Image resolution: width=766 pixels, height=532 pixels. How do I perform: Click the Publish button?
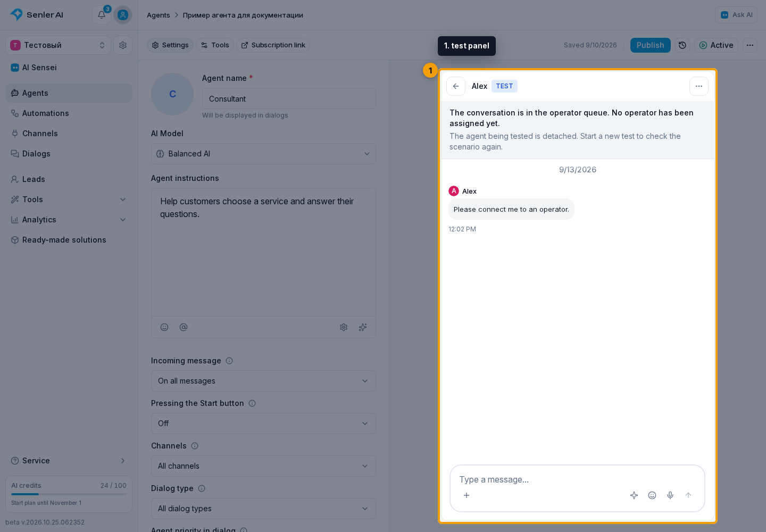650,45
